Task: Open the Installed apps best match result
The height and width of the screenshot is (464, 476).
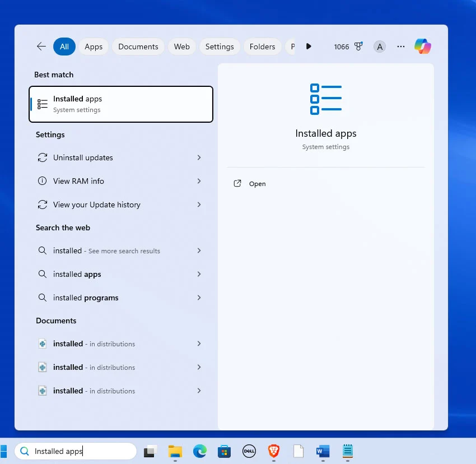Action: [x=121, y=104]
